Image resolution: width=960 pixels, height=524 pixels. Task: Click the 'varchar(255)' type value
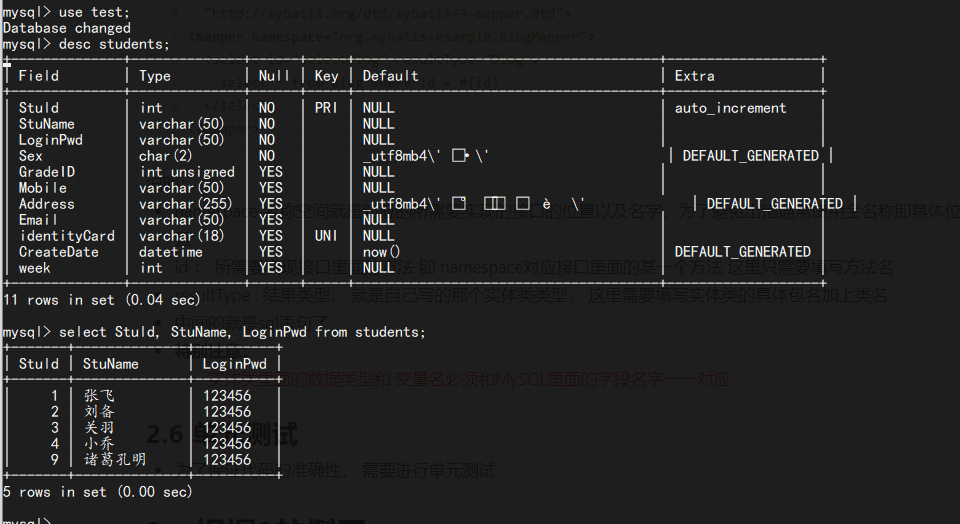point(186,204)
